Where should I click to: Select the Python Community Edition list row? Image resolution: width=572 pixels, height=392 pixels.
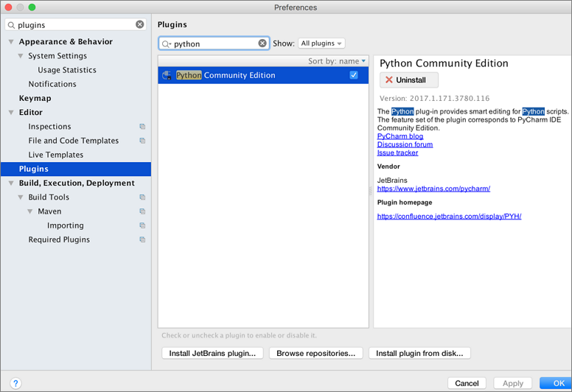click(x=263, y=75)
